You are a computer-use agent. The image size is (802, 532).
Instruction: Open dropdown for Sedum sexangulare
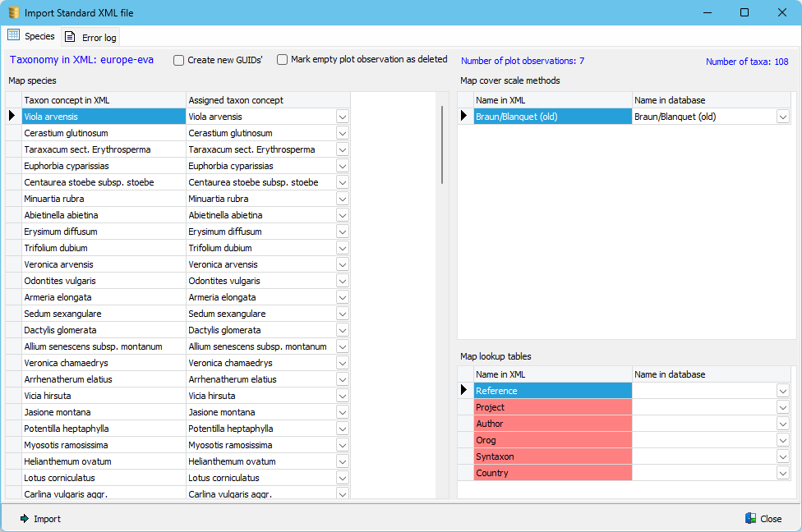(x=343, y=314)
